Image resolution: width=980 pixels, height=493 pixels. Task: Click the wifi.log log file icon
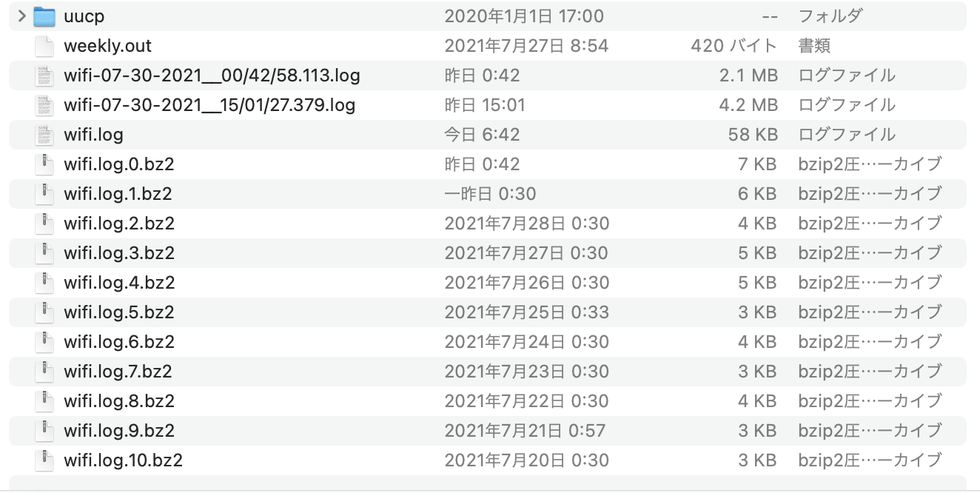click(x=44, y=135)
